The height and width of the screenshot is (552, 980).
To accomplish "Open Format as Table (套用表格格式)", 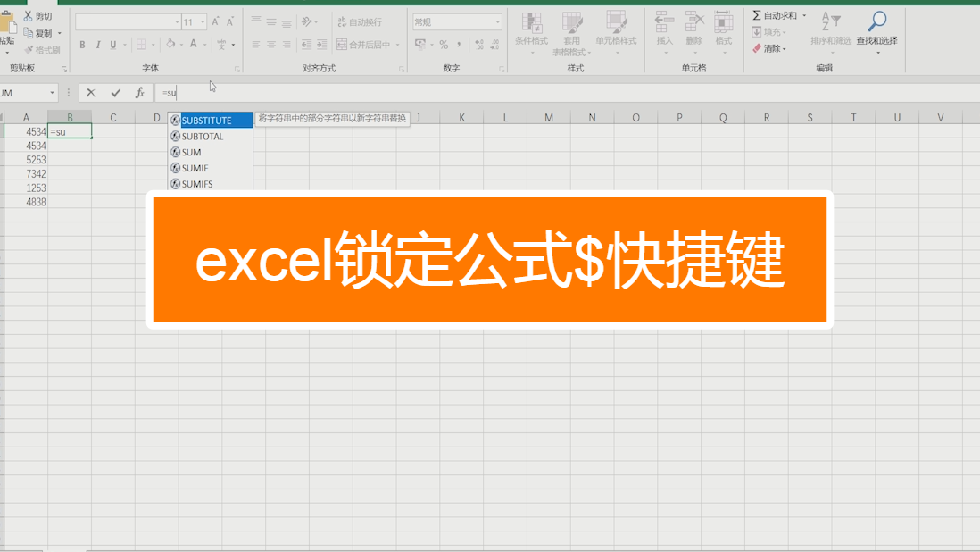I will pos(571,34).
